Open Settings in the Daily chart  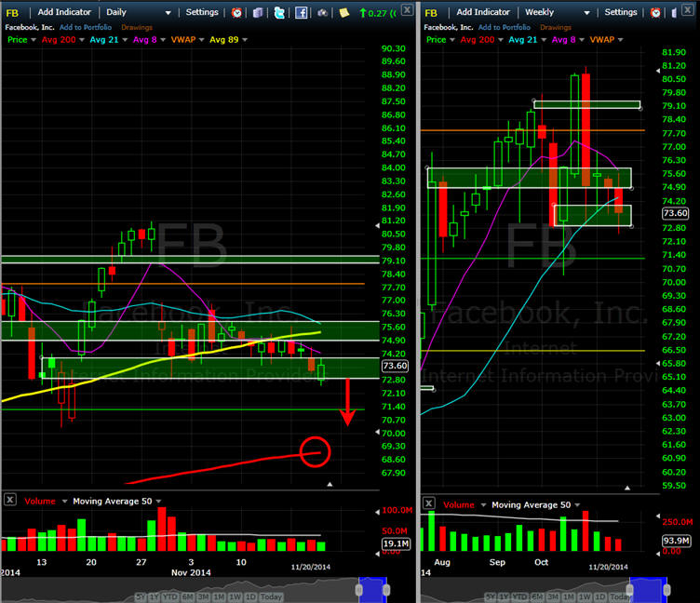[x=202, y=12]
